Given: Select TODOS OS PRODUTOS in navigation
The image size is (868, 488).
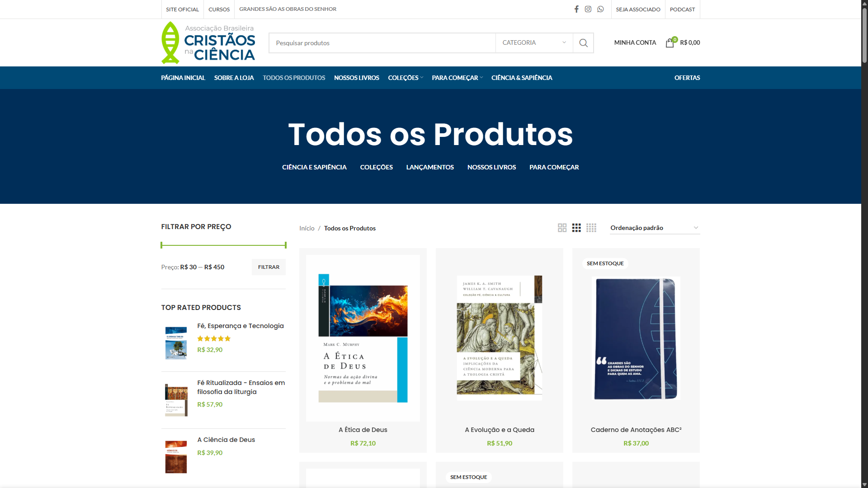Looking at the screenshot, I should pyautogui.click(x=294, y=78).
